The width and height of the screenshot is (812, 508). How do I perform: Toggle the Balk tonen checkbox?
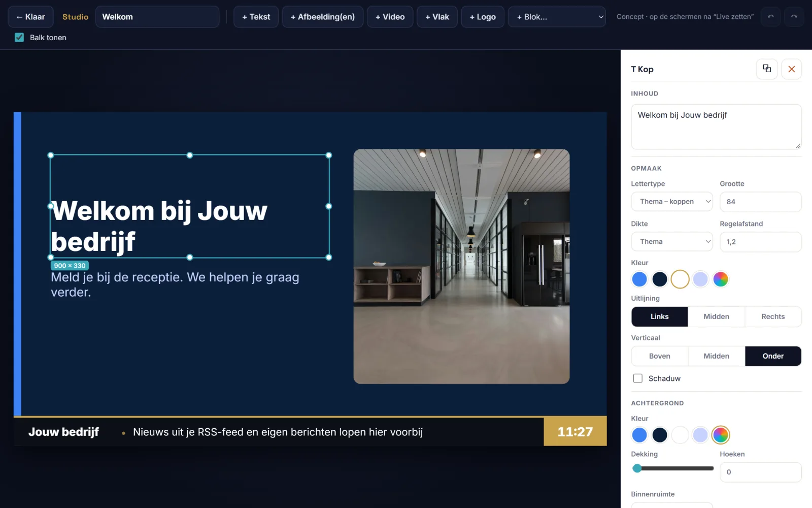point(19,37)
